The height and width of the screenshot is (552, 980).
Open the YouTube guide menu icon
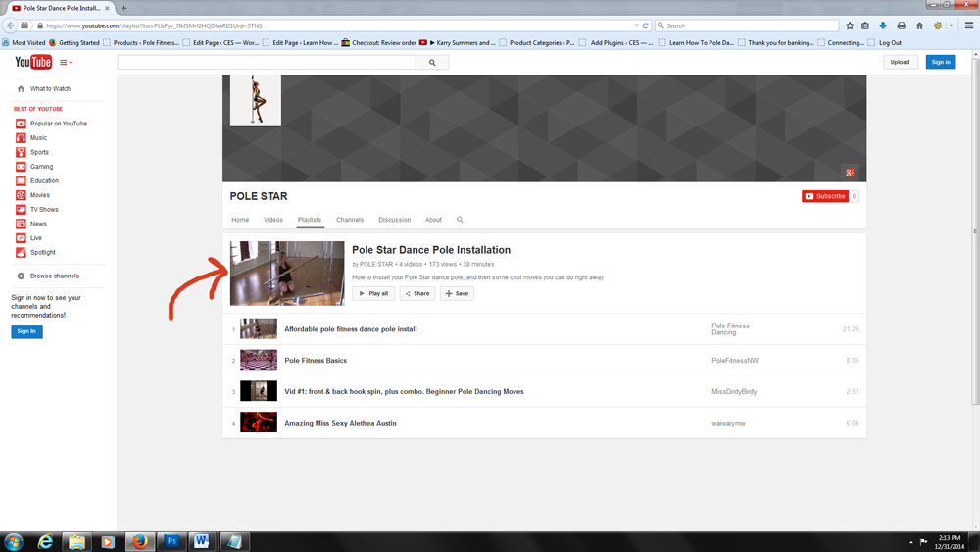[x=65, y=63]
